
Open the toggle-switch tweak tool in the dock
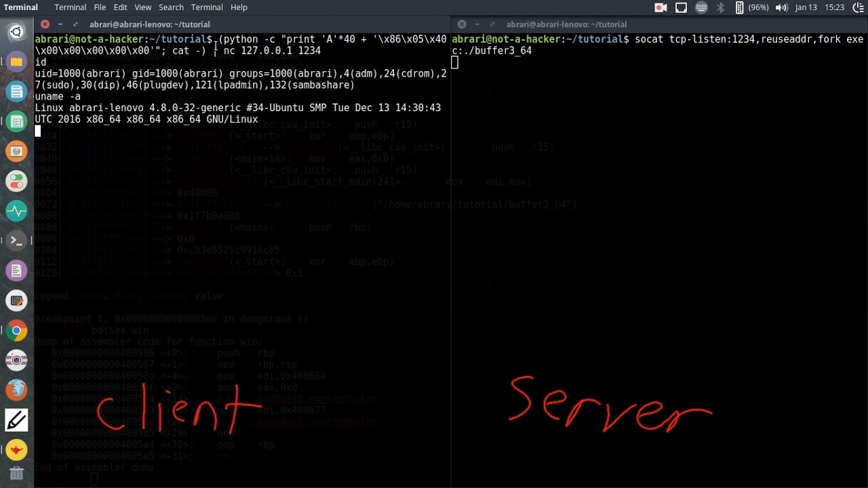tap(16, 181)
